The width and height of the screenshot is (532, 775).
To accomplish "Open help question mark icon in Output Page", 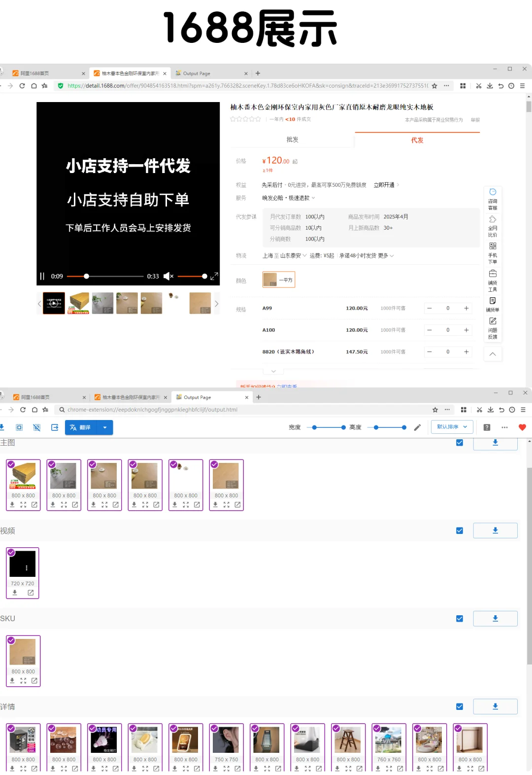I will pos(487,427).
